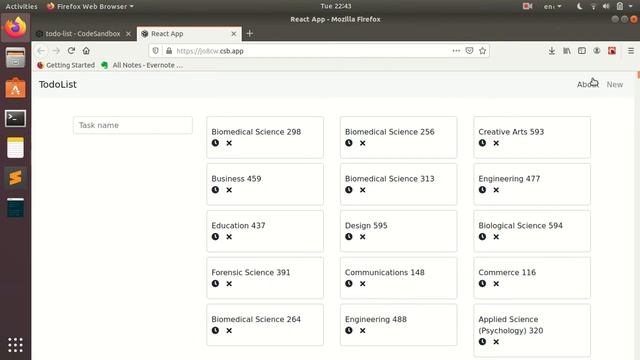
Task: Click clock icon on Engineering 477 card
Action: (482, 190)
